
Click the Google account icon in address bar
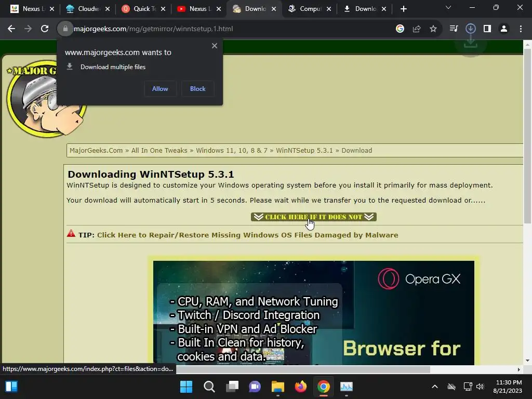400,29
